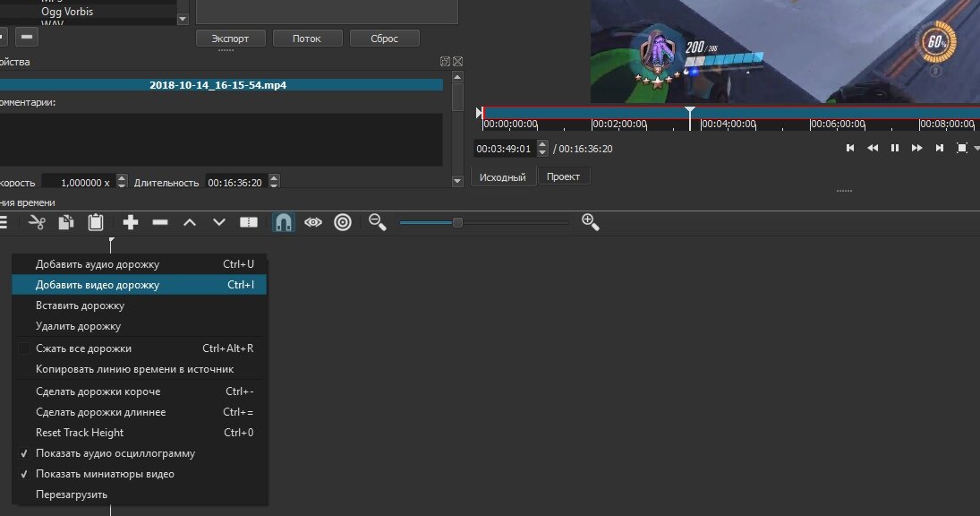980x516 pixels.
Task: Select Удалить дорожку from context menu
Action: pyautogui.click(x=140, y=326)
